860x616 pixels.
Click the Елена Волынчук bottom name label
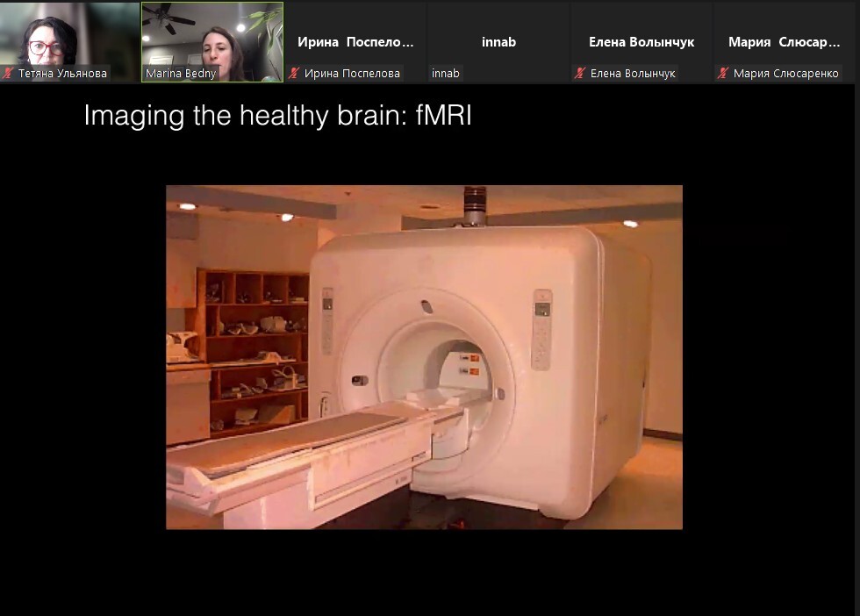pos(633,74)
